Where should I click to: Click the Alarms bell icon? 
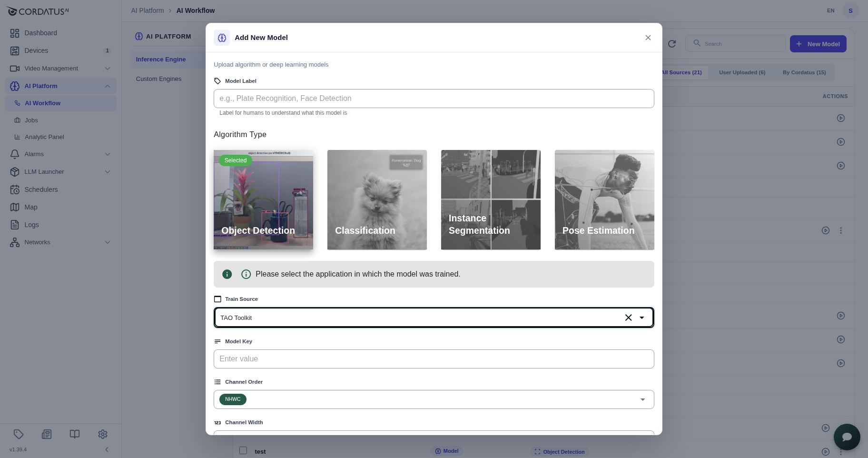(15, 154)
